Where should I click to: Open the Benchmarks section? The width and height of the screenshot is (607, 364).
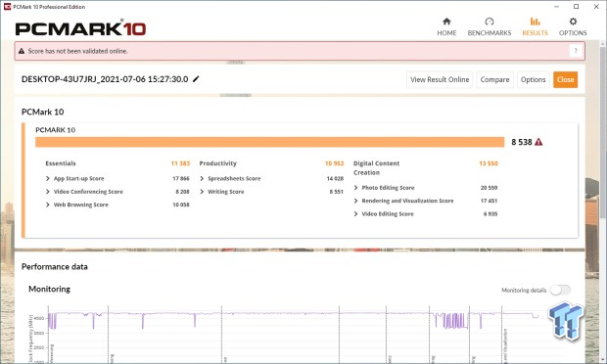click(x=490, y=26)
